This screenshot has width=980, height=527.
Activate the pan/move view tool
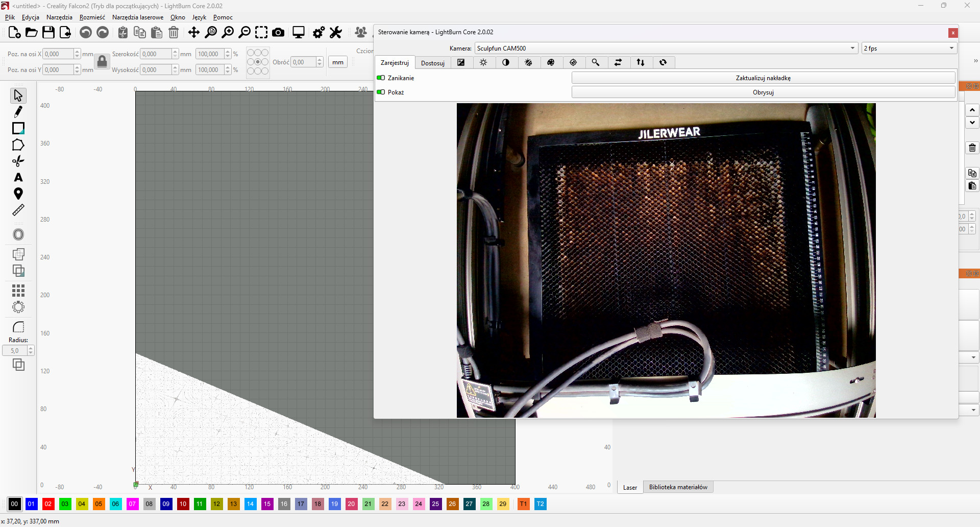194,33
